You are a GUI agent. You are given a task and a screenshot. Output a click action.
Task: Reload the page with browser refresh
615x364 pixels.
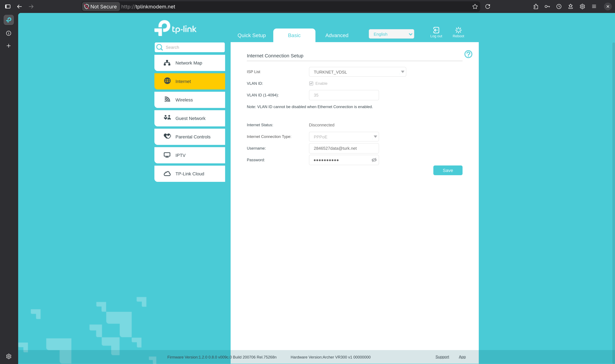pos(488,7)
